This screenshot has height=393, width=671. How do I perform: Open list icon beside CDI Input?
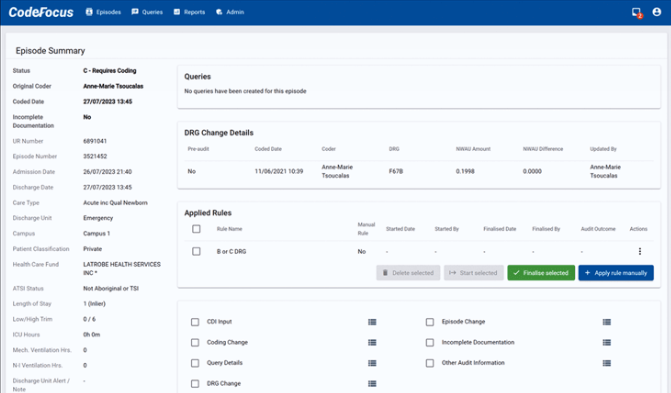point(372,322)
